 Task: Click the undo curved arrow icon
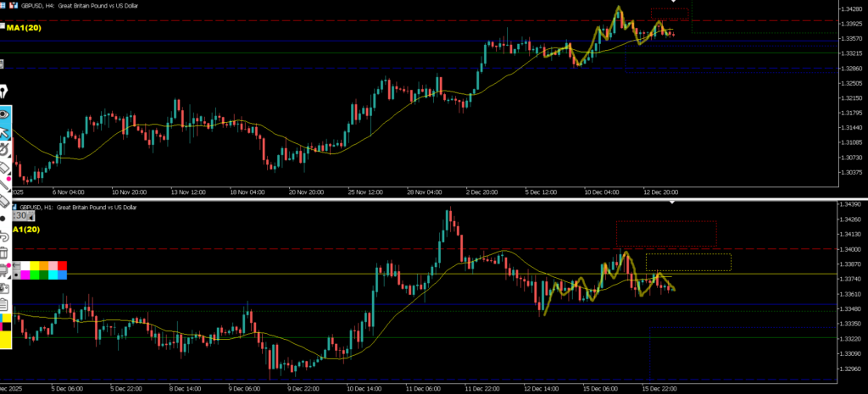pos(4,236)
